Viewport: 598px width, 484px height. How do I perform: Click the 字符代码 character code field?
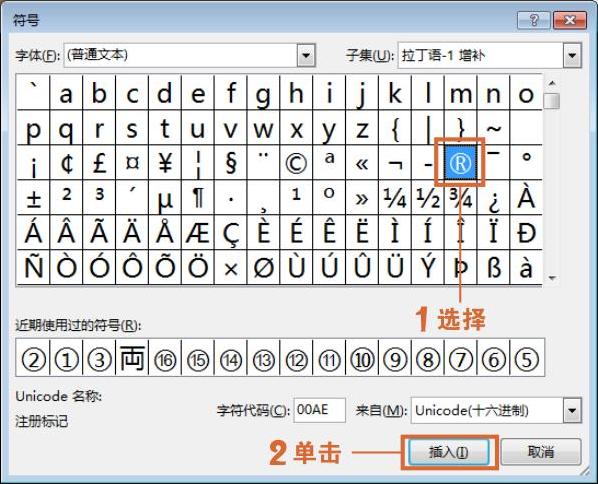click(320, 410)
